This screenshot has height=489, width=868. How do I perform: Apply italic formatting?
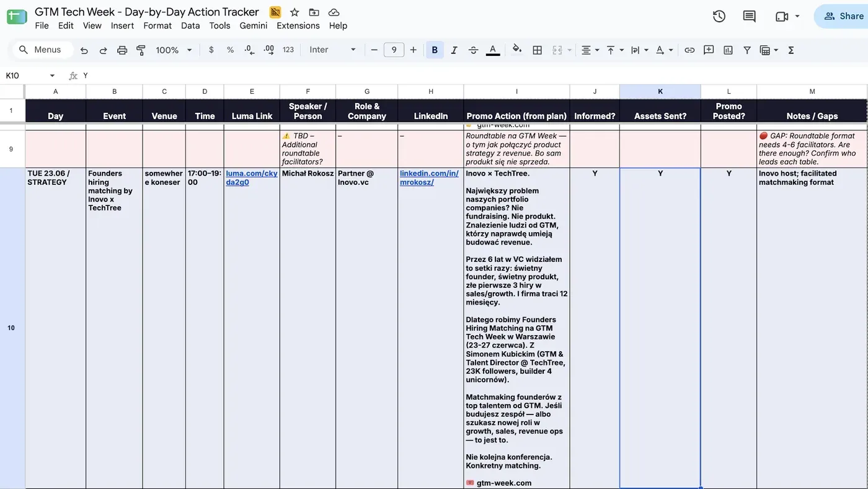pyautogui.click(x=454, y=50)
